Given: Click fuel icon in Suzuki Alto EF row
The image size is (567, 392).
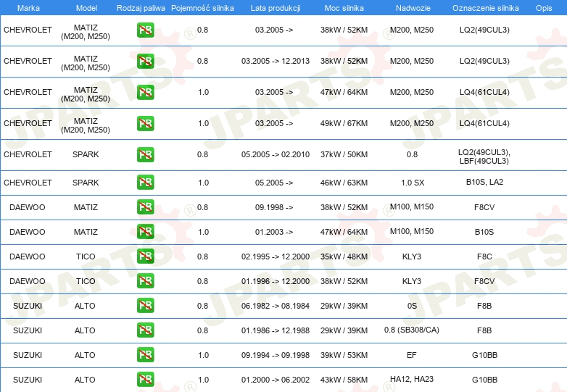Looking at the screenshot, I should pyautogui.click(x=145, y=354).
